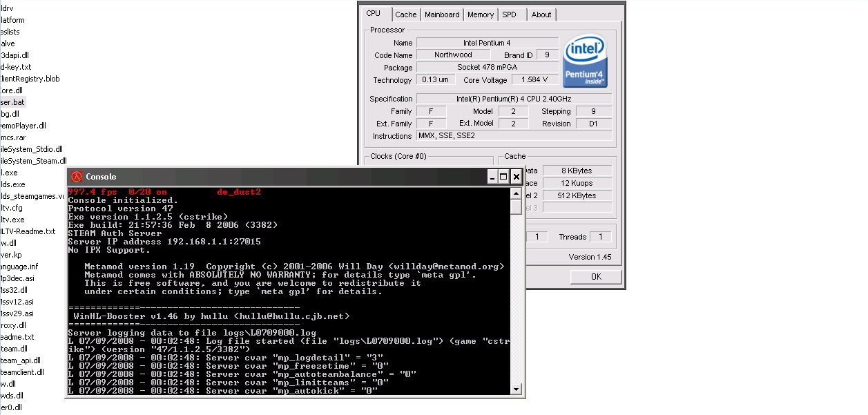Open the Mainboard tab in CPU-Z

442,15
